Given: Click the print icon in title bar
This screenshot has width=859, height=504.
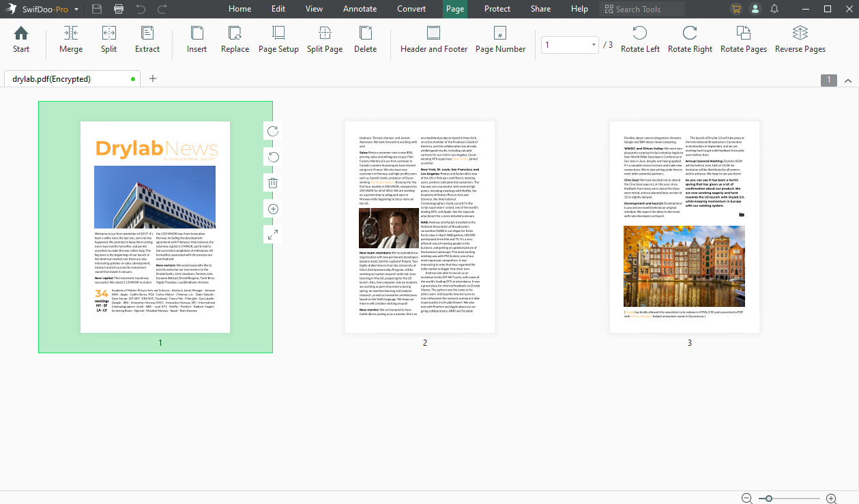Looking at the screenshot, I should 119,9.
